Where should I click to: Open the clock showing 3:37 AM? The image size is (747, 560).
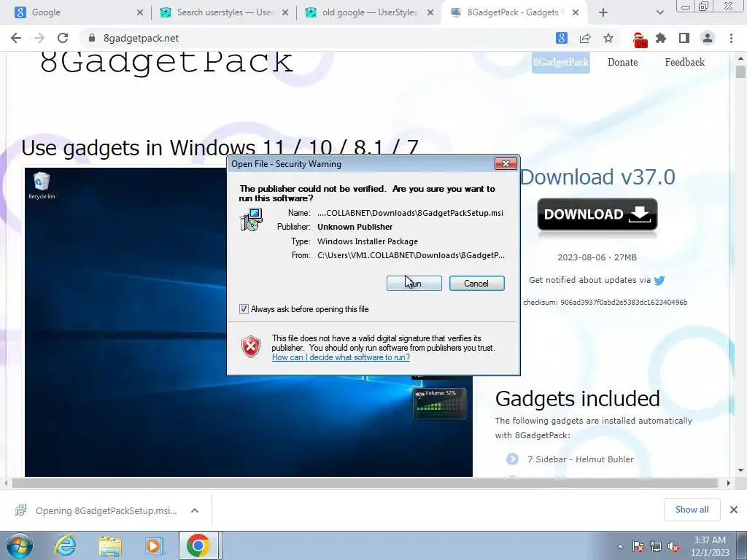[x=711, y=545]
